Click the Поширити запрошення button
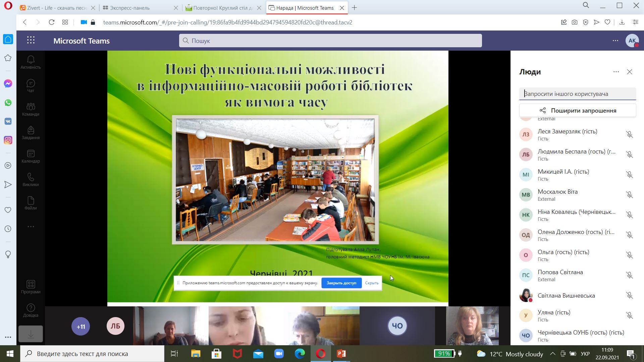The height and width of the screenshot is (362, 644). [577, 111]
